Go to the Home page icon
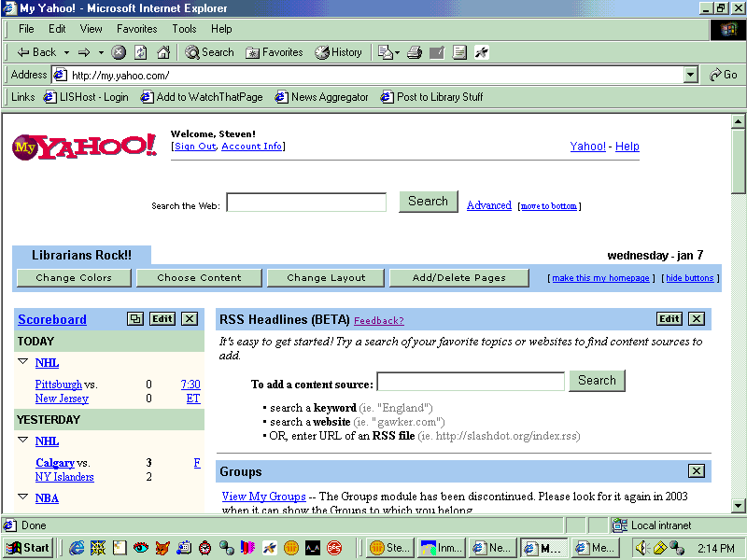The width and height of the screenshot is (747, 560). [x=163, y=52]
